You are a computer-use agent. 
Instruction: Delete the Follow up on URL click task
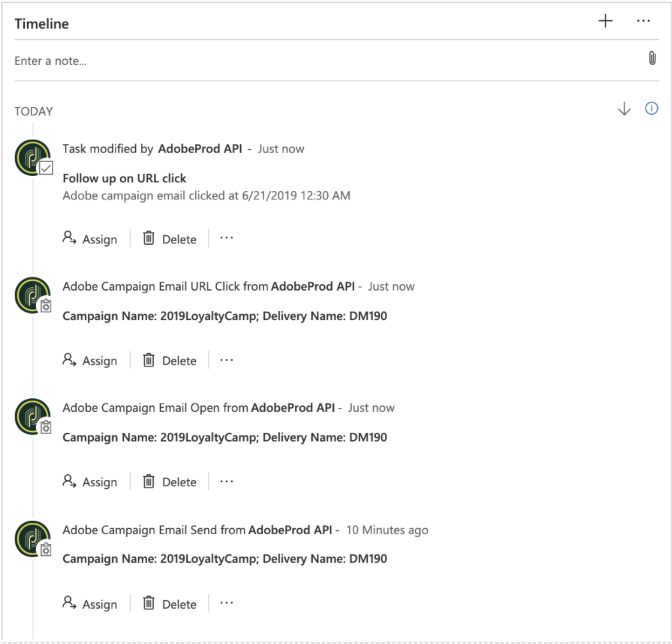tap(169, 239)
